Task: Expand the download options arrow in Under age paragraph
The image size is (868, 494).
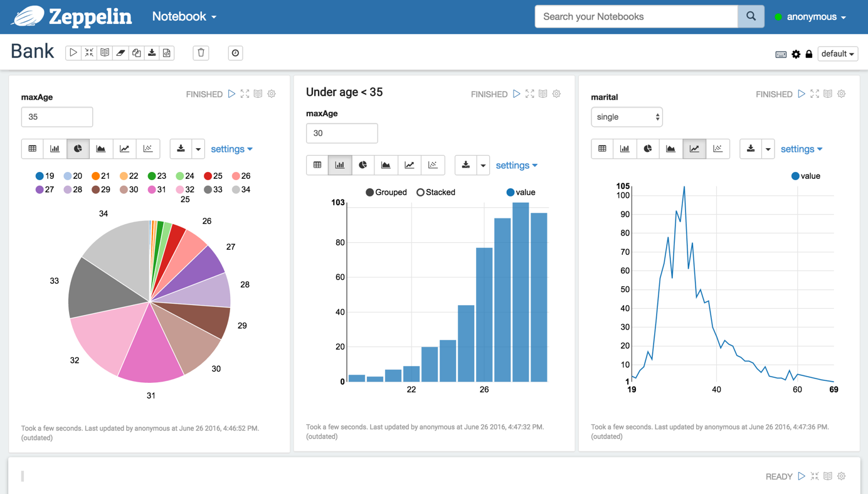Action: coord(483,165)
